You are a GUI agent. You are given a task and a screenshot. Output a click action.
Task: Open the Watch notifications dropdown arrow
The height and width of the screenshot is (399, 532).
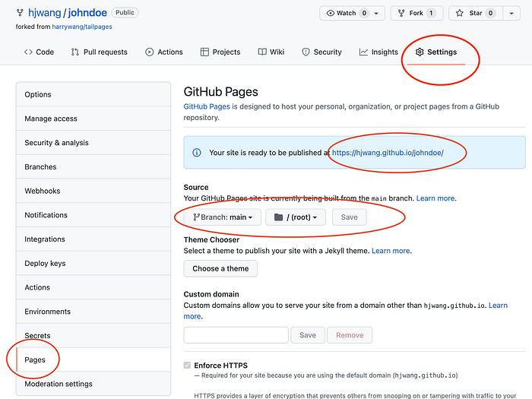(376, 13)
